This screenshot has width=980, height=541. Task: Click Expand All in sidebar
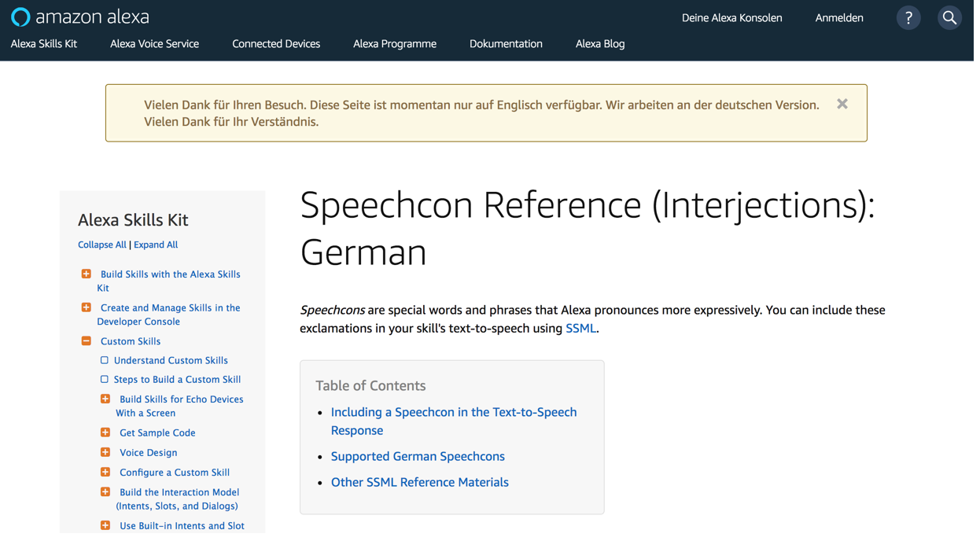pos(157,246)
